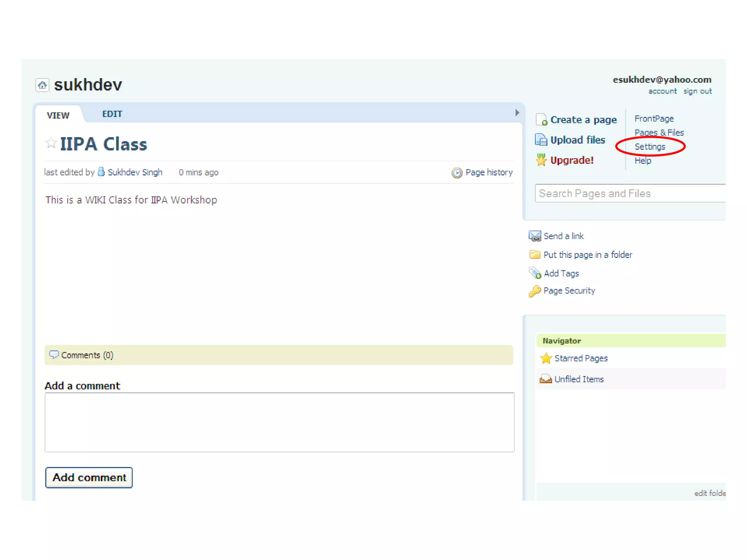This screenshot has width=747, height=560.
Task: Expand Unfiled Items in Navigator
Action: 578,379
